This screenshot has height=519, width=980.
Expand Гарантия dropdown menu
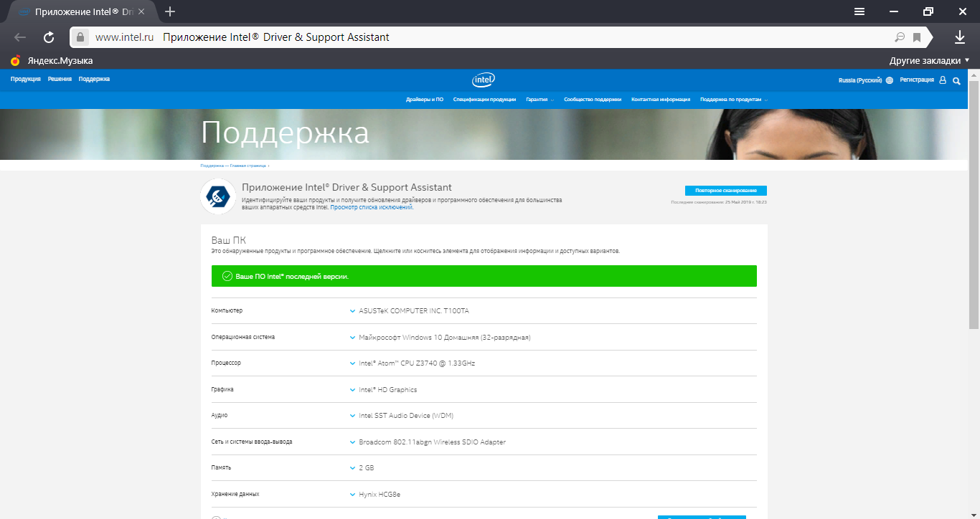[540, 100]
